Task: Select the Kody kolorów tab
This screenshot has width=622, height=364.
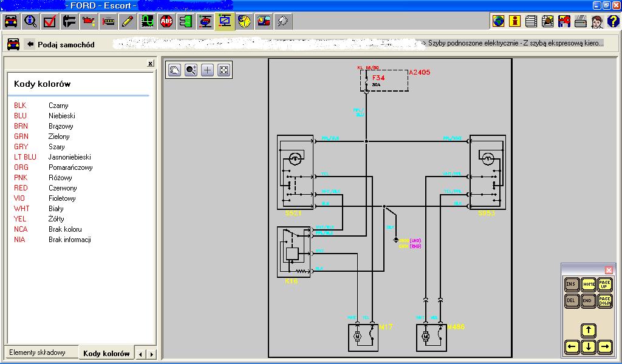Action: [x=106, y=353]
